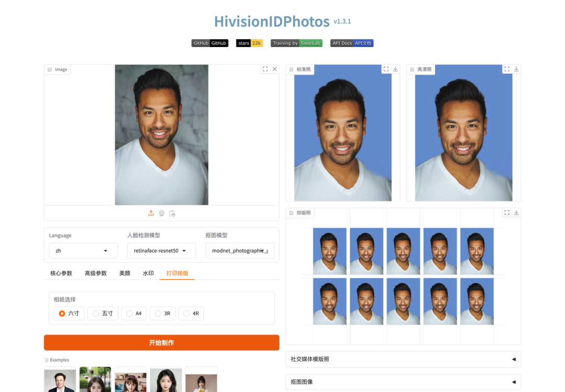
Task: Click the 标准照 output portrait image
Action: [343, 133]
